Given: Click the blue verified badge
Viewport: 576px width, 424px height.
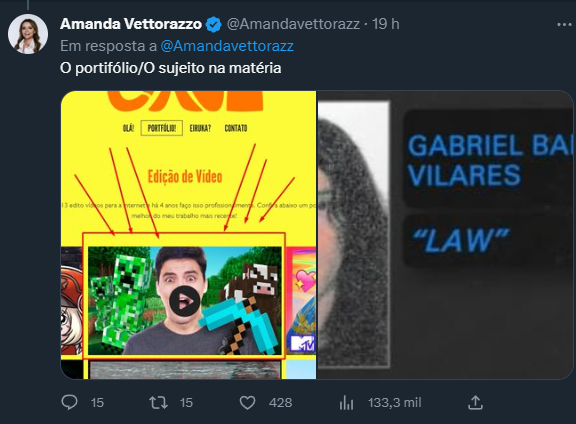Looking at the screenshot, I should coord(213,25).
